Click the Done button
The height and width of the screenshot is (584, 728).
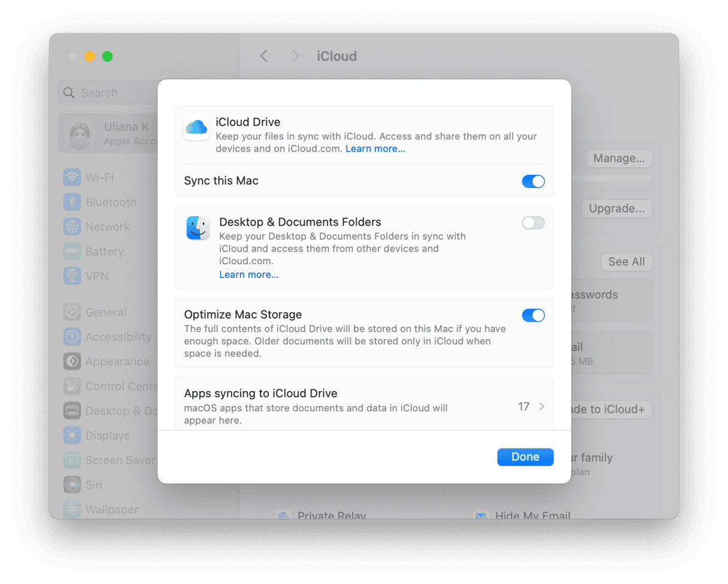[x=525, y=457]
